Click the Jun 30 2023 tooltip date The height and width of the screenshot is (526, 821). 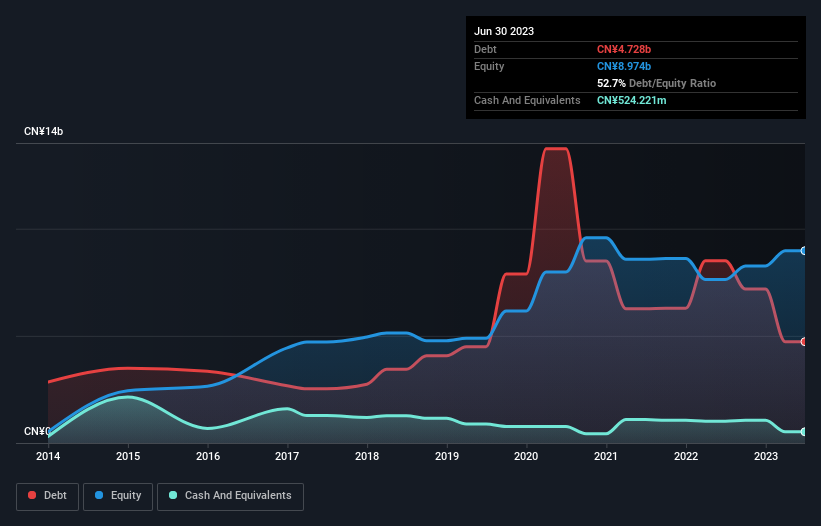504,31
